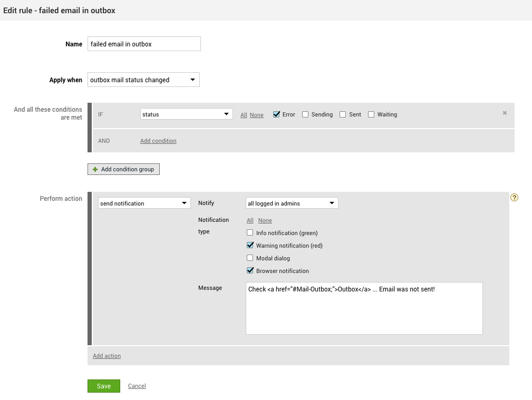
Task: Open the Apply when dropdown
Action: pos(143,80)
